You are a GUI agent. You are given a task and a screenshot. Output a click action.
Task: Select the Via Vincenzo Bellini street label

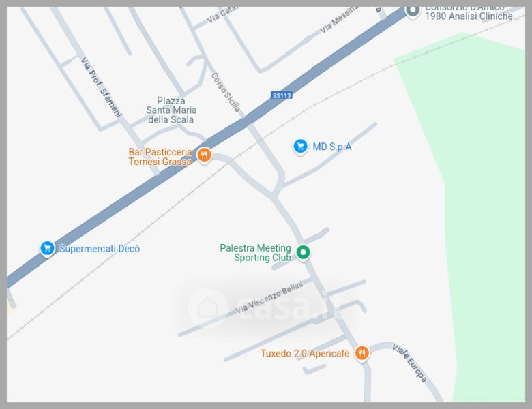point(269,297)
